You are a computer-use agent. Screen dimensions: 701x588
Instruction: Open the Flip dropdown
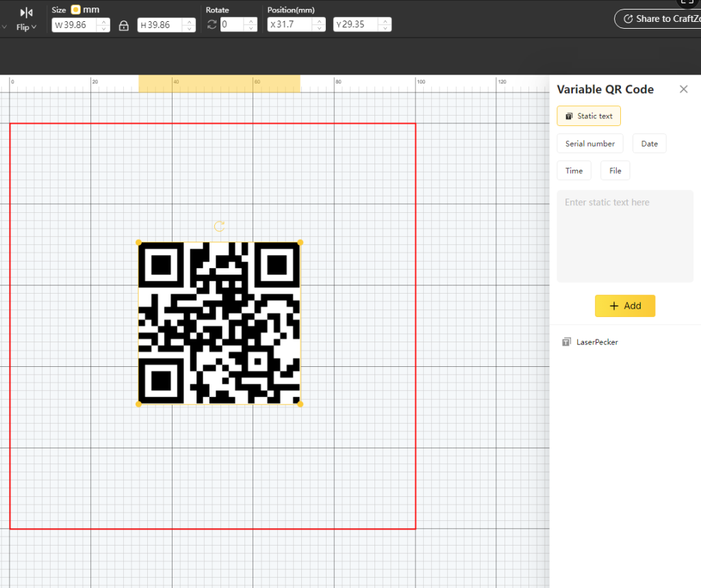(x=27, y=27)
